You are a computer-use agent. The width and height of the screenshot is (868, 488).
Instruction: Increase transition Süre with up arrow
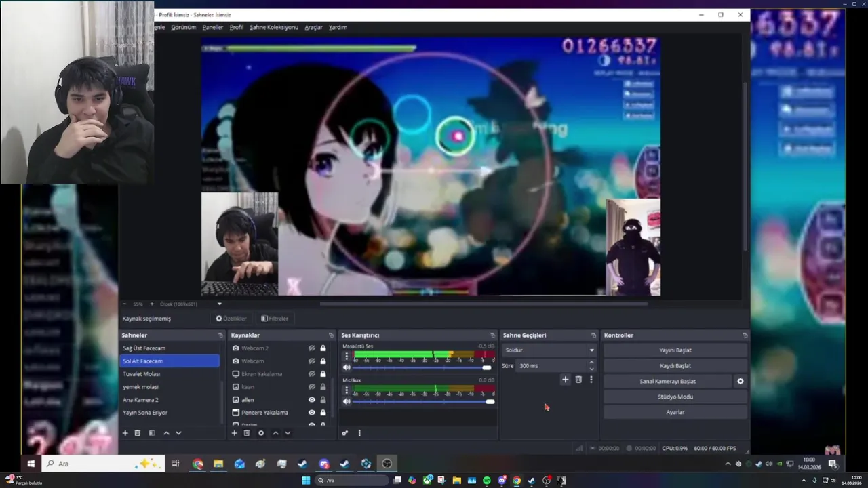pos(591,363)
